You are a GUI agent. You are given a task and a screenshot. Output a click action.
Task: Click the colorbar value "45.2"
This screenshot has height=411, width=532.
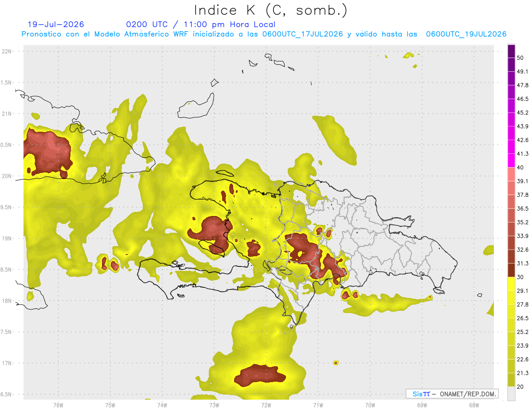point(523,113)
